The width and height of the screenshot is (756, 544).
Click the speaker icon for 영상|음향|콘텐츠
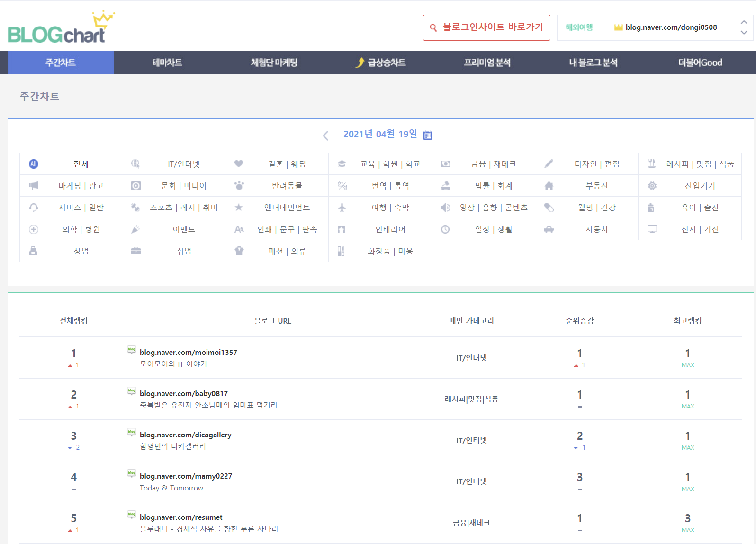pos(446,208)
